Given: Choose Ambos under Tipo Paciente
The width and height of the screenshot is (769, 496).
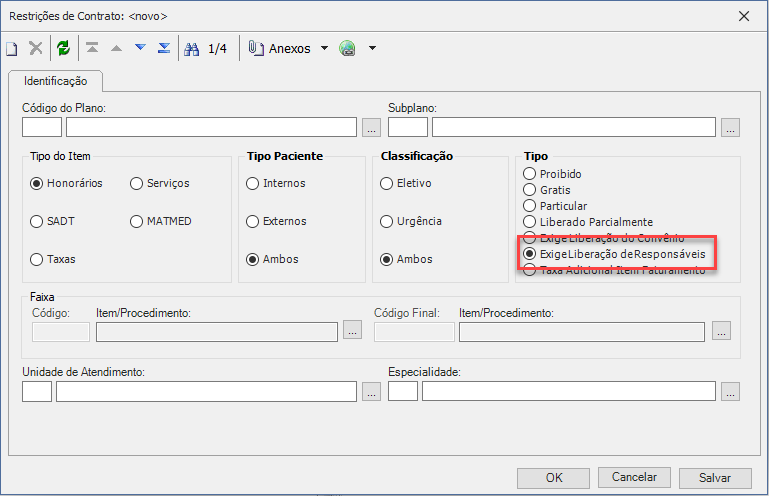Looking at the screenshot, I should [x=272, y=259].
